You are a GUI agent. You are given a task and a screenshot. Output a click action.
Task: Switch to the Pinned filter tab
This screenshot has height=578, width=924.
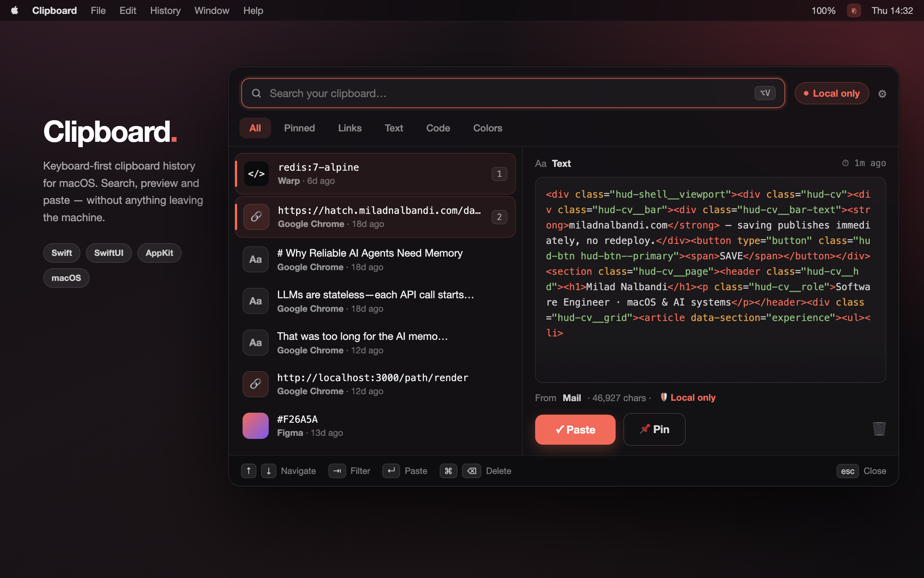pos(300,128)
